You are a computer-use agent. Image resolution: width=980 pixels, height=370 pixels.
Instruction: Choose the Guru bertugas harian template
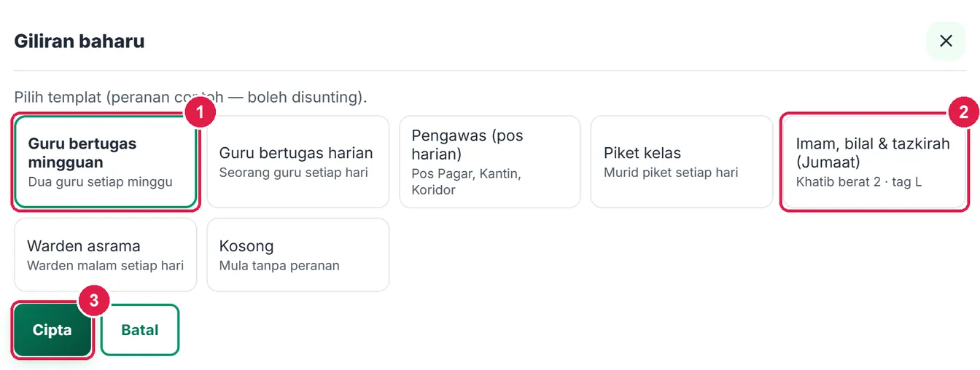(x=297, y=162)
